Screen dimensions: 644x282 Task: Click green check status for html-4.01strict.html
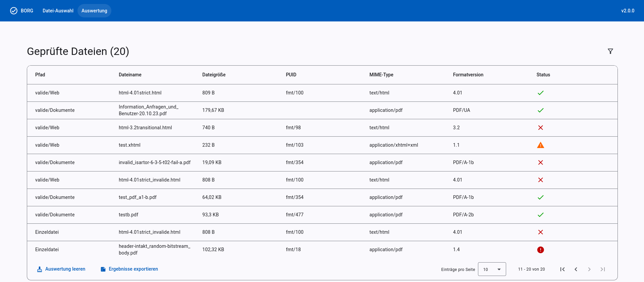coord(540,93)
